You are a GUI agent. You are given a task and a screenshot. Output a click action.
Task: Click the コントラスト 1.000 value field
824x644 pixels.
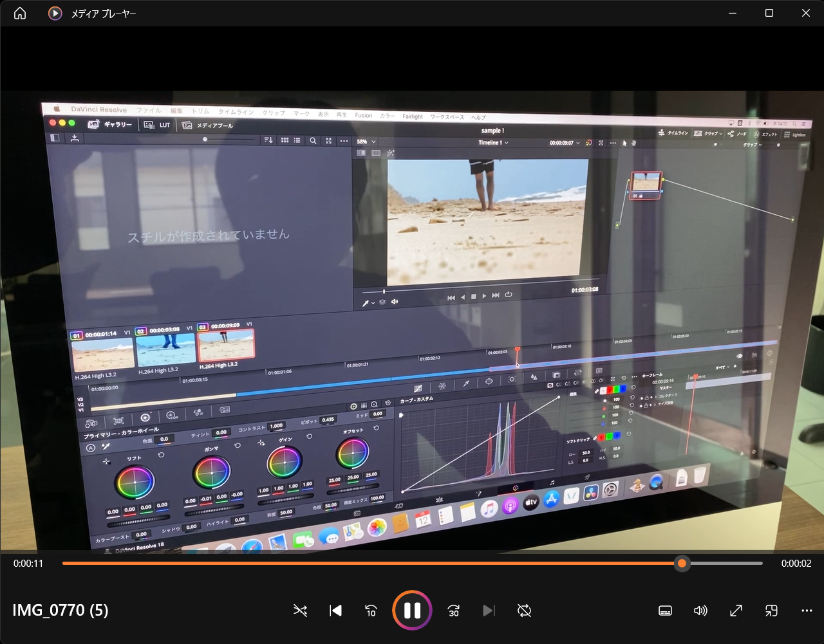click(x=276, y=425)
